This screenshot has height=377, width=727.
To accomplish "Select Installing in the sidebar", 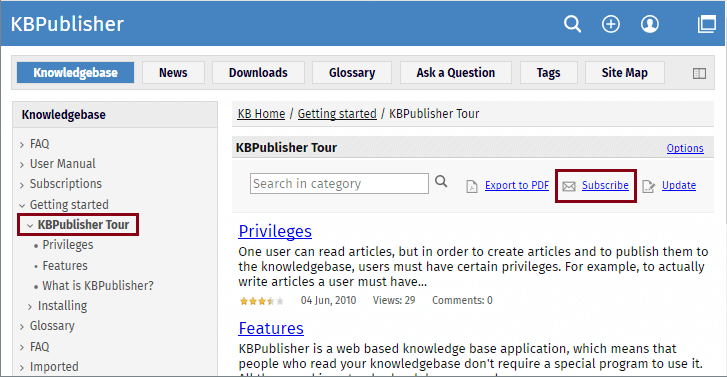I will (63, 306).
